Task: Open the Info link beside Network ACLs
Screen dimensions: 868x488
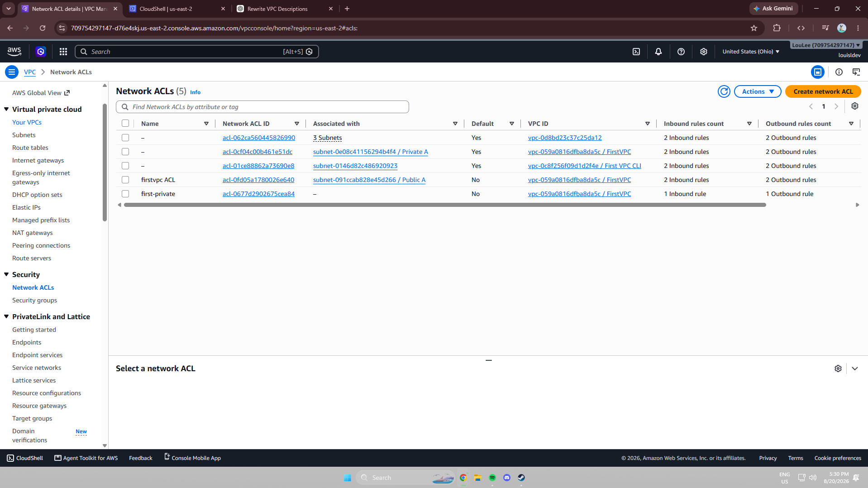Action: click(195, 92)
